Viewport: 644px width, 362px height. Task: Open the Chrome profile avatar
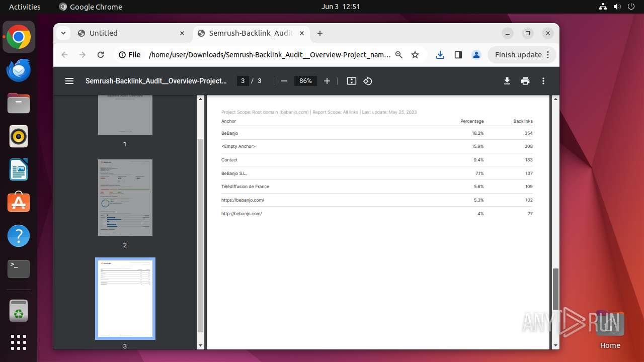pyautogui.click(x=476, y=55)
